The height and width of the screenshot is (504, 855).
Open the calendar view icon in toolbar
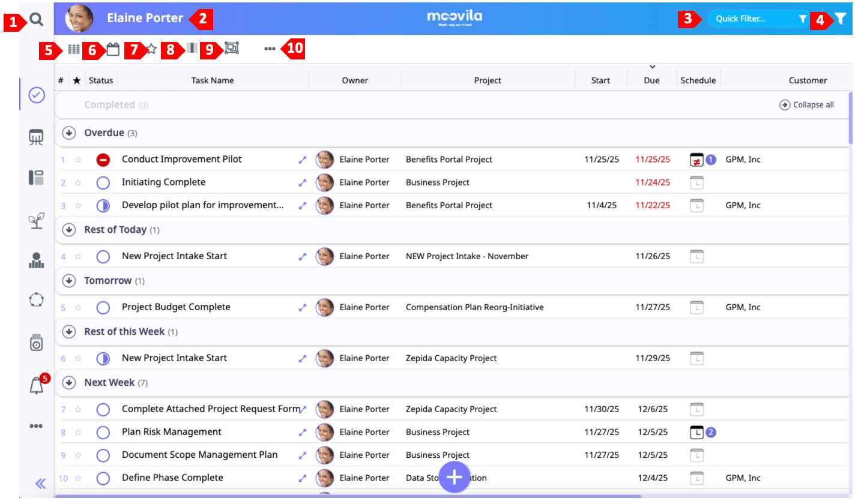click(x=113, y=49)
